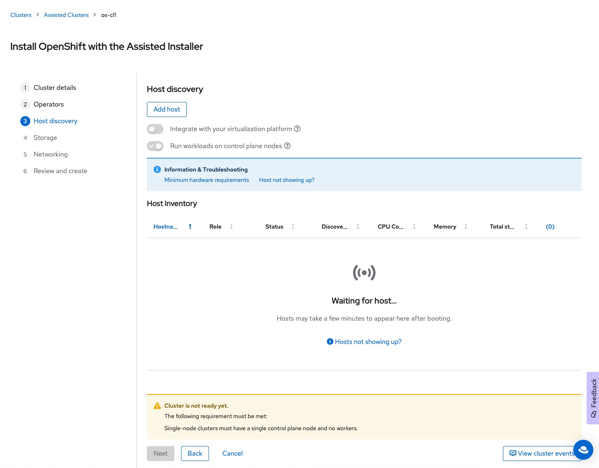Toggle Integrate with your virtualization platform

click(155, 129)
